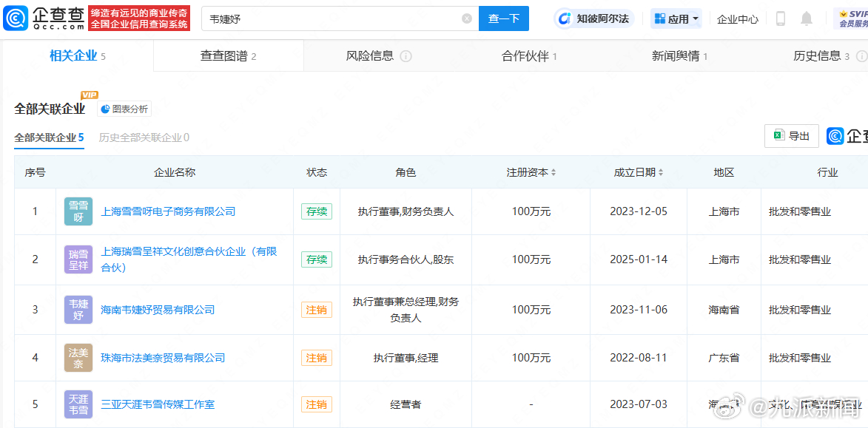Click the 查一下 search button

[504, 18]
